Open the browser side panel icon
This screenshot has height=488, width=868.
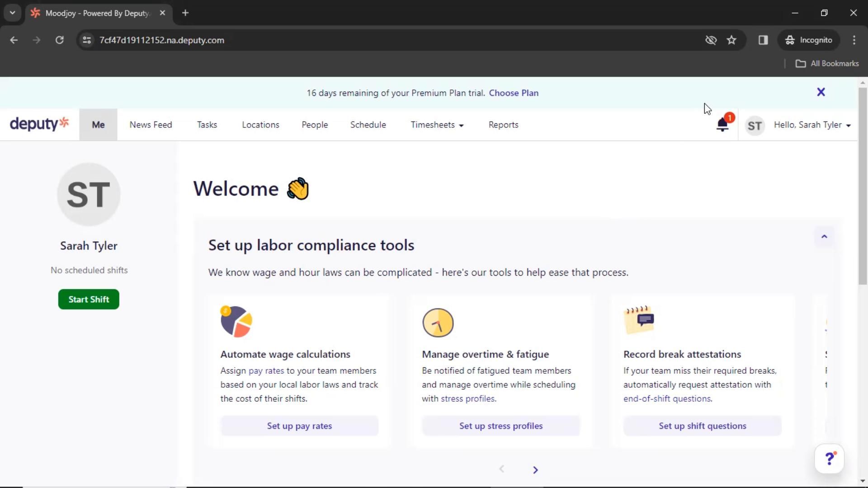point(763,40)
